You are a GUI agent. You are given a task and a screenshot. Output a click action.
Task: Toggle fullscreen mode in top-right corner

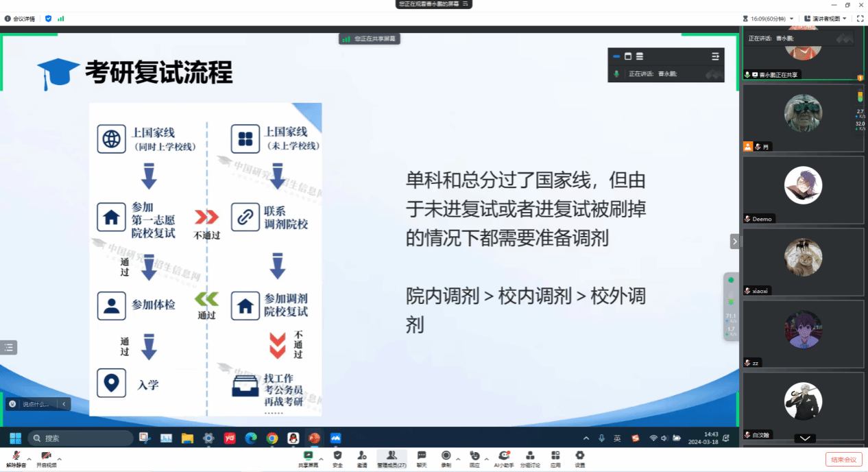point(860,19)
